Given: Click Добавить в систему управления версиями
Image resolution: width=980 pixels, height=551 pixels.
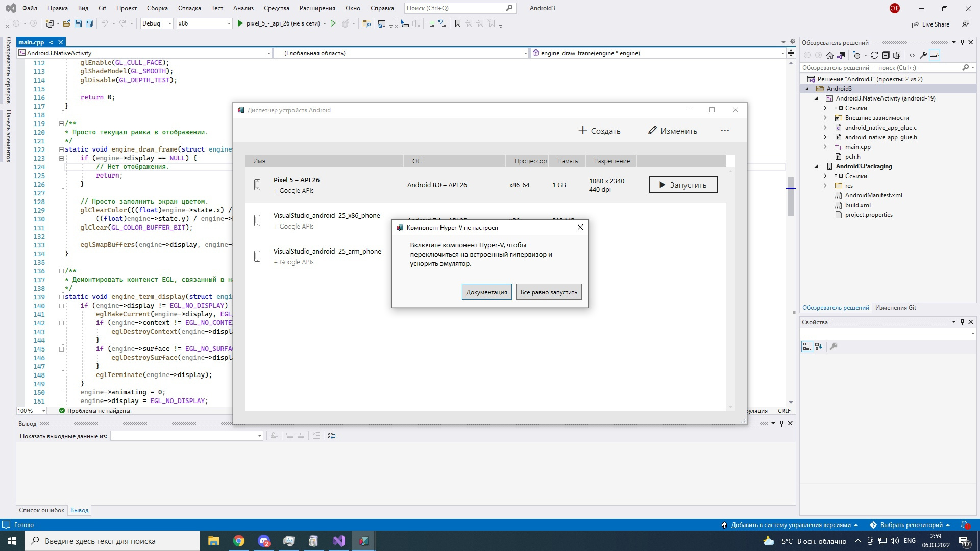Looking at the screenshot, I should 790,525.
